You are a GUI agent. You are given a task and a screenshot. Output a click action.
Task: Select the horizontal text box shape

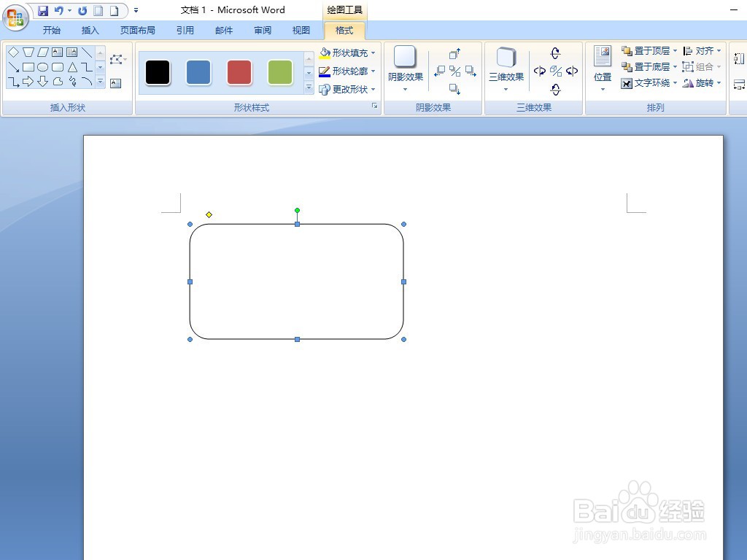(x=57, y=52)
